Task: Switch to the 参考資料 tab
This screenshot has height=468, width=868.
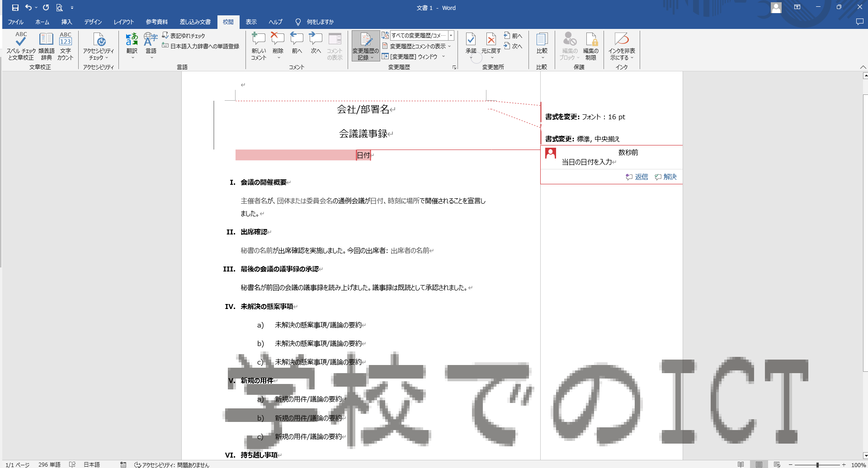Action: (x=156, y=22)
